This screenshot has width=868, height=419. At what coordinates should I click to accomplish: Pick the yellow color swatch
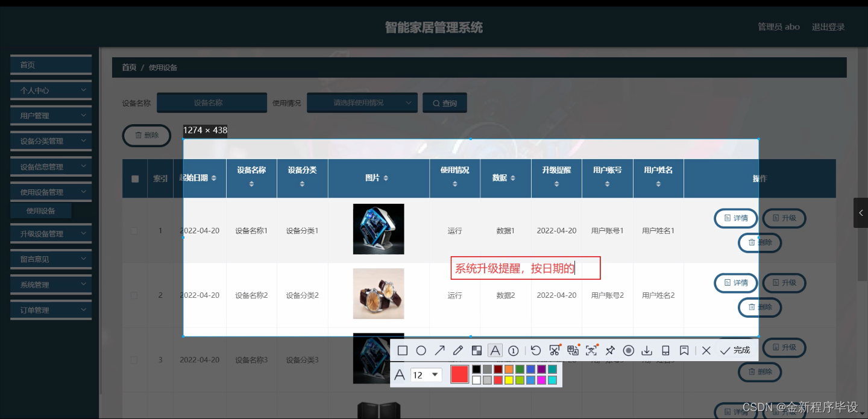point(509,379)
